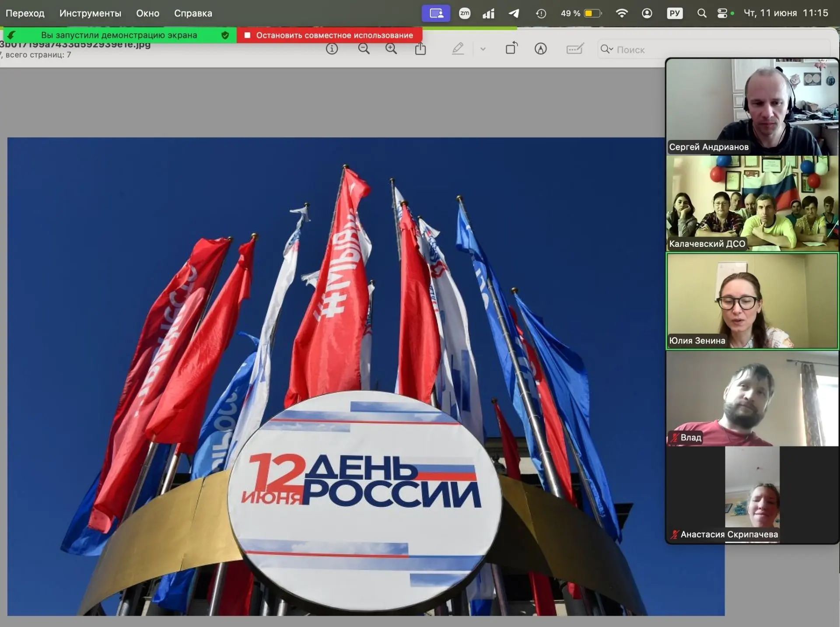This screenshot has width=840, height=627.
Task: Open the Инструменты menu
Action: [90, 13]
